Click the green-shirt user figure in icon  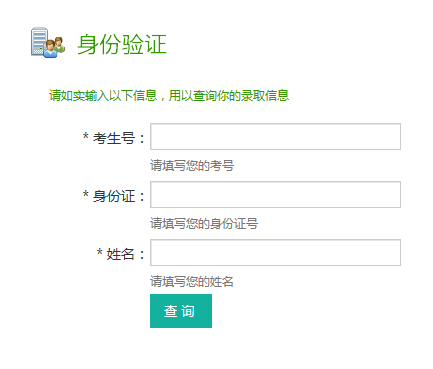point(59,45)
